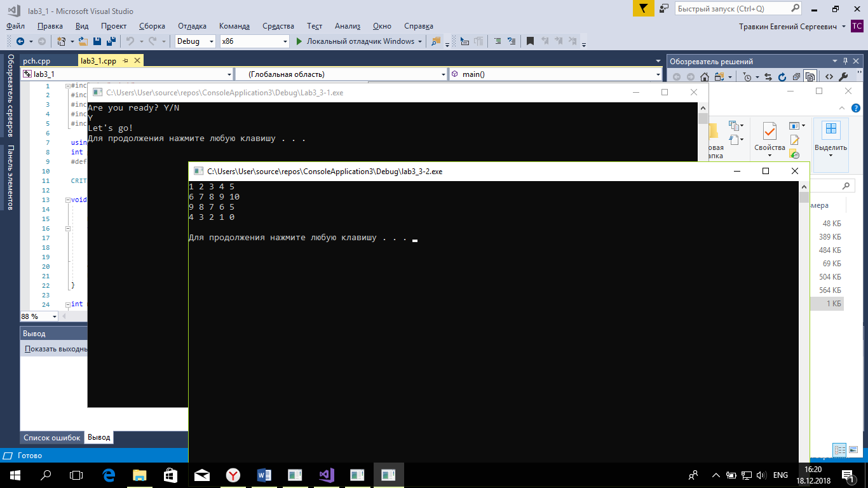Click the green Start debugging play icon
Image resolution: width=868 pixels, height=488 pixels.
tap(300, 41)
